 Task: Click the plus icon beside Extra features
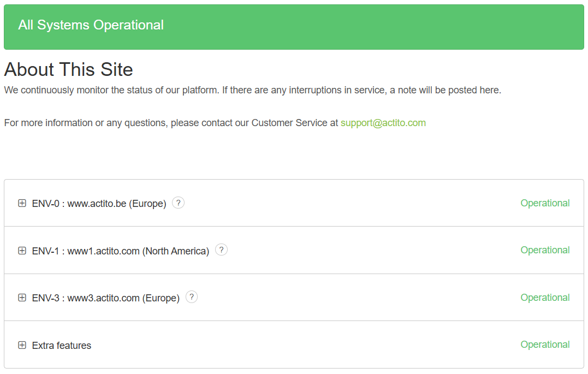point(22,345)
